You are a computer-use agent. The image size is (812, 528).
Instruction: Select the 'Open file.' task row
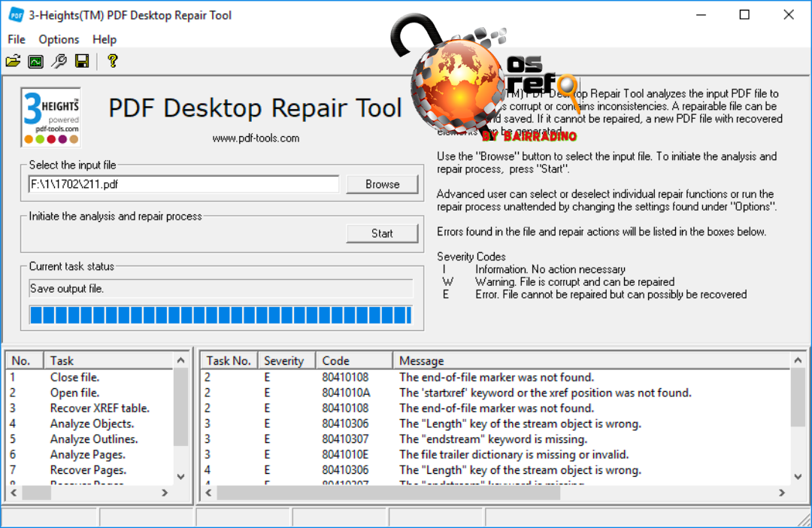[89, 393]
